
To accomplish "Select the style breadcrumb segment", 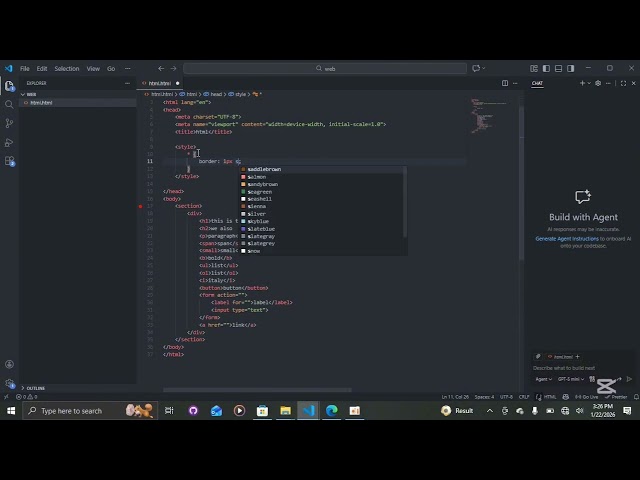I will pos(237,94).
